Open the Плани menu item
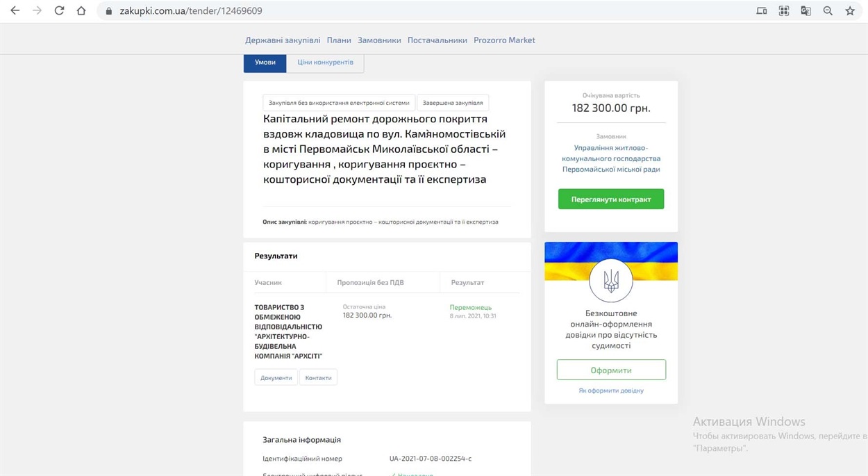The width and height of the screenshot is (868, 476). (x=339, y=40)
